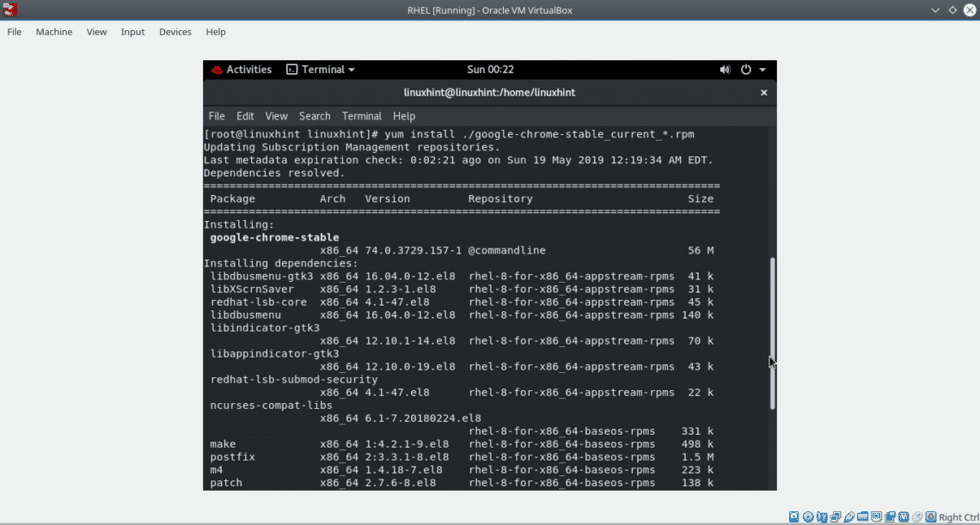980x525 pixels.
Task: Click the recording status icon
Action: tap(890, 517)
